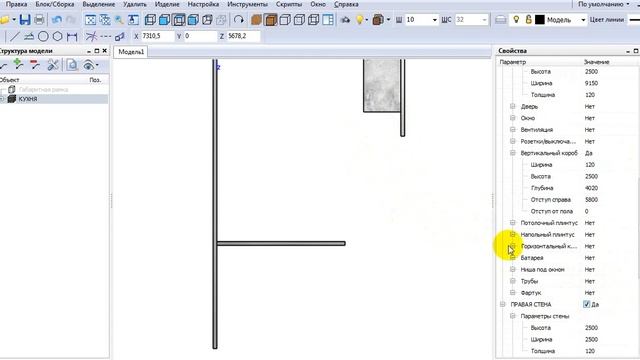Viewport: 640px width, 360px height.
Task: Expand the Дверь property row
Action: [513, 107]
